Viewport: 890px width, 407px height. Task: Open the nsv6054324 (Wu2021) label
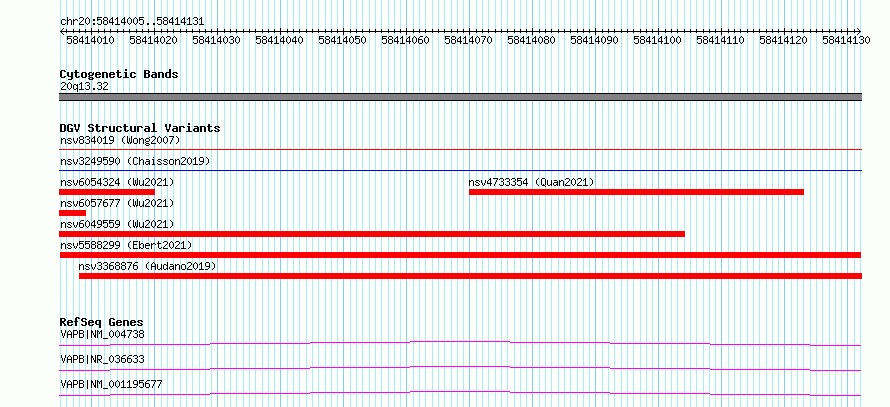(x=117, y=182)
